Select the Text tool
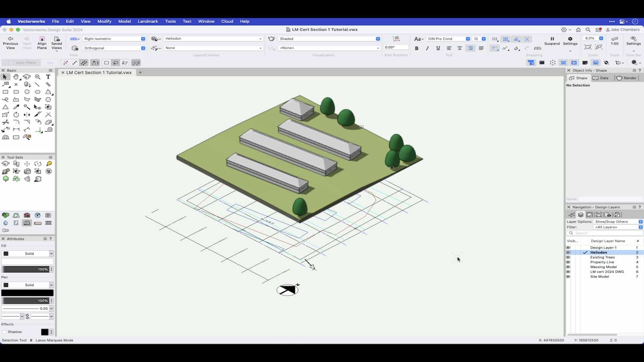 48,77
